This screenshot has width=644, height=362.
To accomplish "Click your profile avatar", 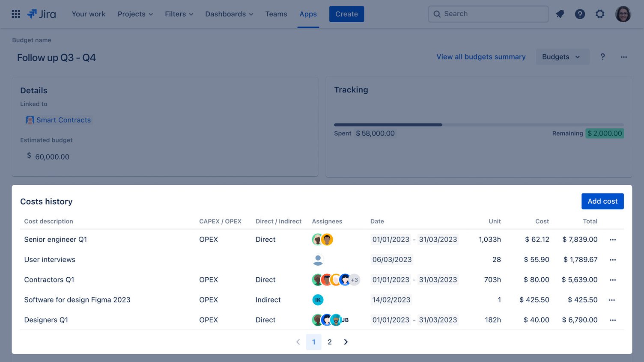I will (x=623, y=14).
